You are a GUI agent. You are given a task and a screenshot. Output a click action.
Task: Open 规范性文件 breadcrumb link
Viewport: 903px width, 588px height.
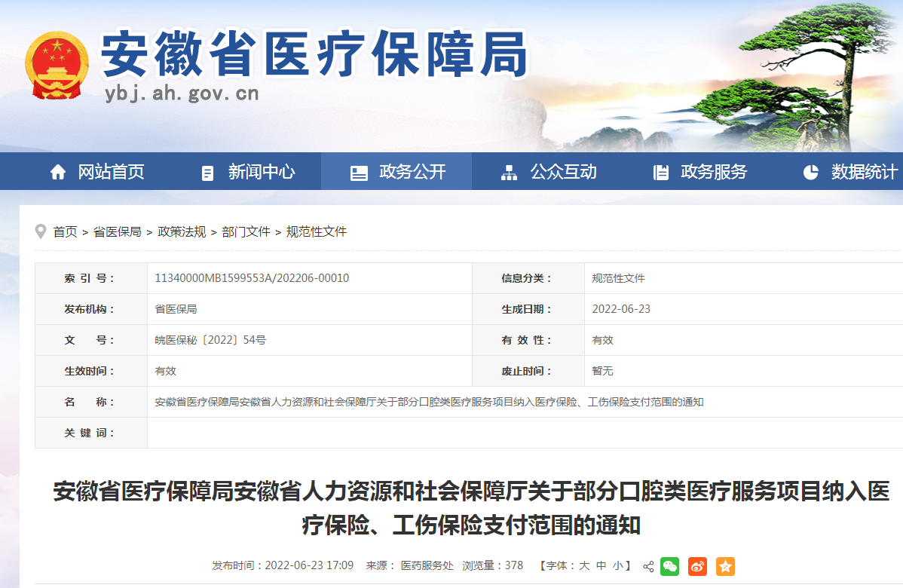coord(316,231)
